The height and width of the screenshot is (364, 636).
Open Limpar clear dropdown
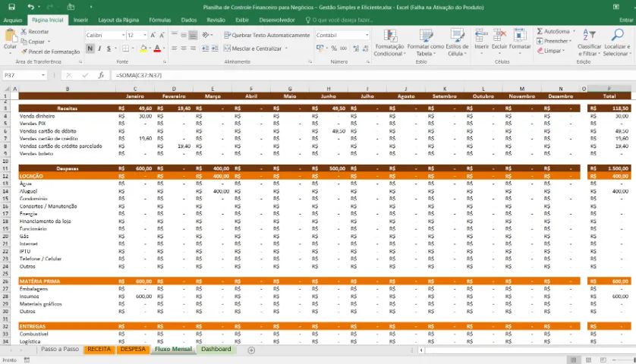[551, 51]
